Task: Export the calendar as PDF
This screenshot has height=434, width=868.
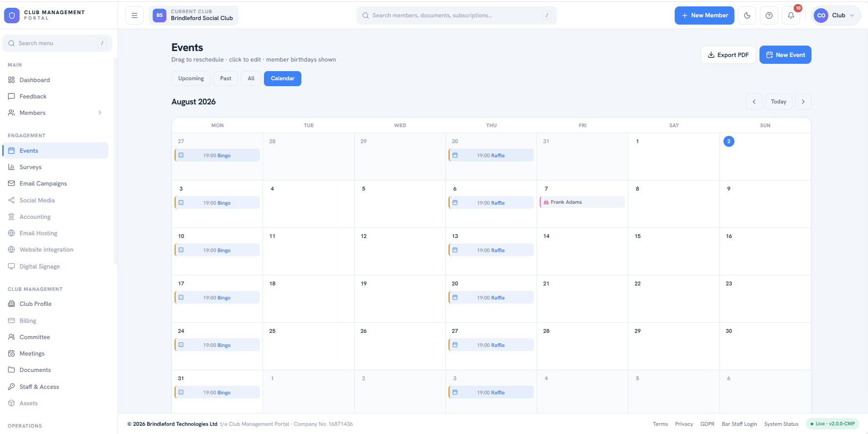Action: [x=728, y=55]
